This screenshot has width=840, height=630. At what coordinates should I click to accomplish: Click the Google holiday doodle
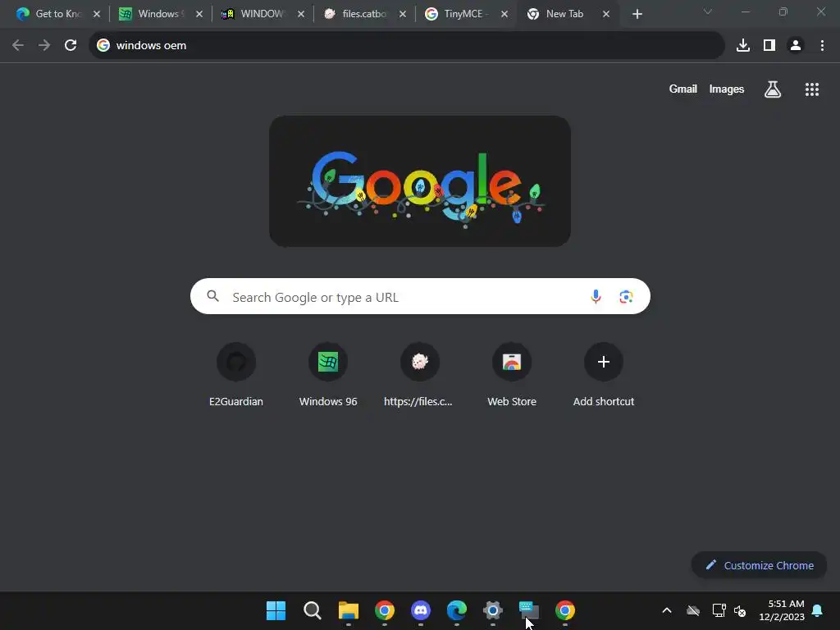point(420,181)
